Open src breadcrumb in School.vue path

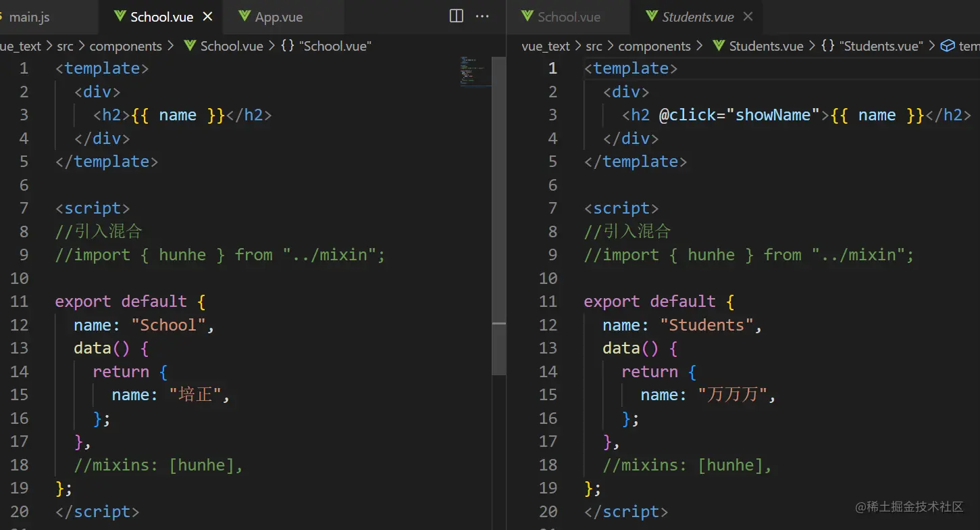pos(65,46)
